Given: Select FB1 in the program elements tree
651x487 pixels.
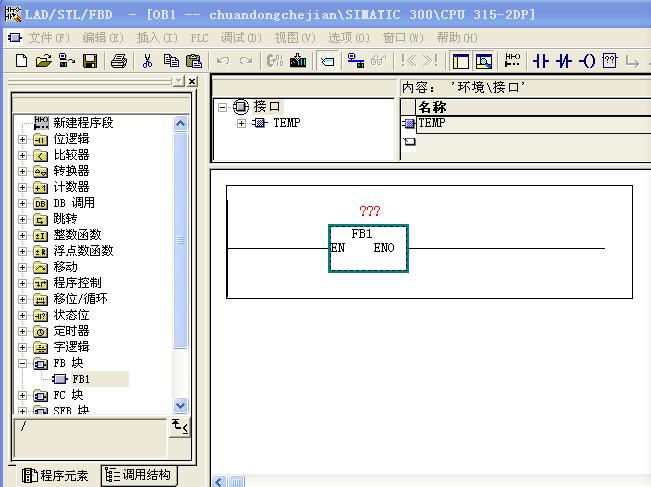Looking at the screenshot, I should pos(80,379).
